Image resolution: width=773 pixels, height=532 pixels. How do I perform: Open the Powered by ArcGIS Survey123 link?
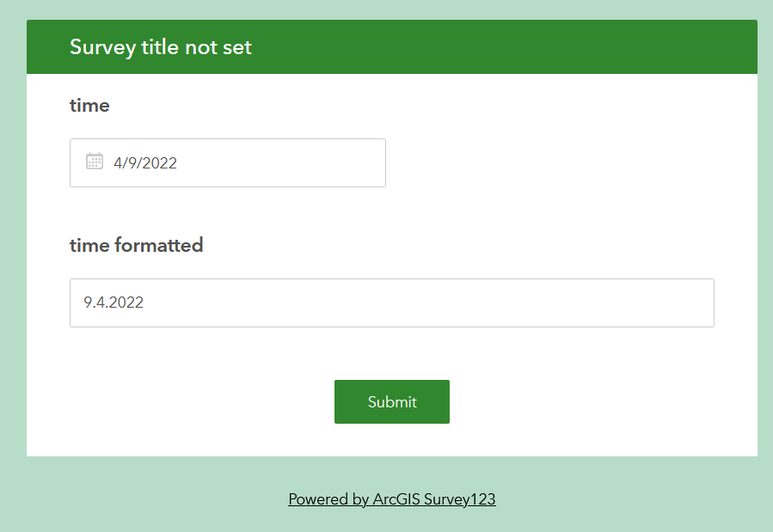(x=391, y=498)
